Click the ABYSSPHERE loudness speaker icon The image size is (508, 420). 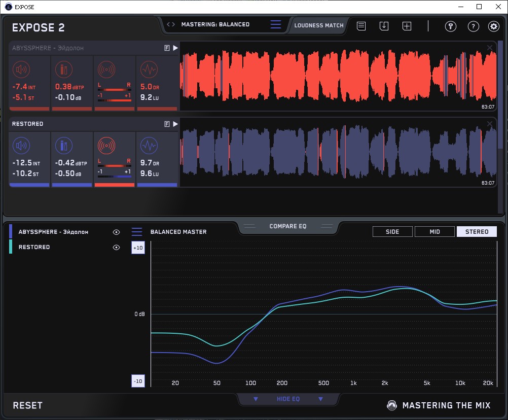click(x=21, y=69)
